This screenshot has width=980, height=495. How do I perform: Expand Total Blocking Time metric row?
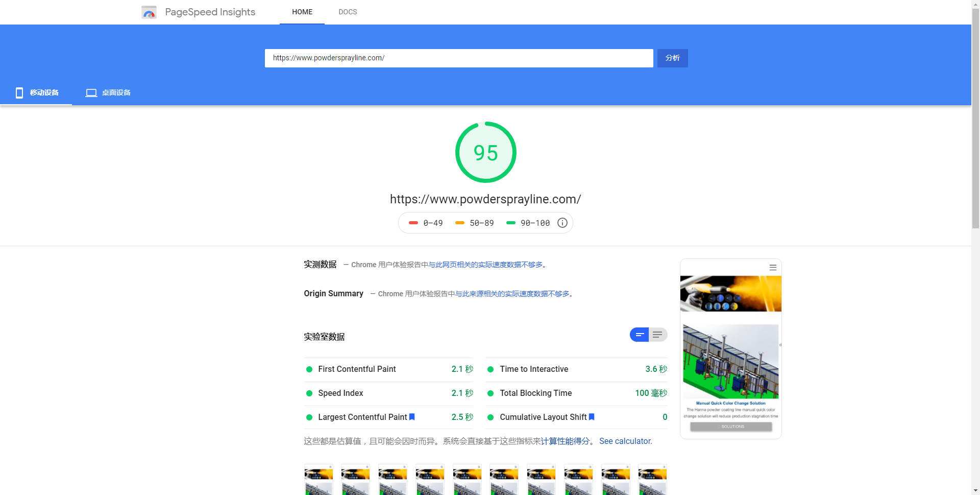pos(576,393)
